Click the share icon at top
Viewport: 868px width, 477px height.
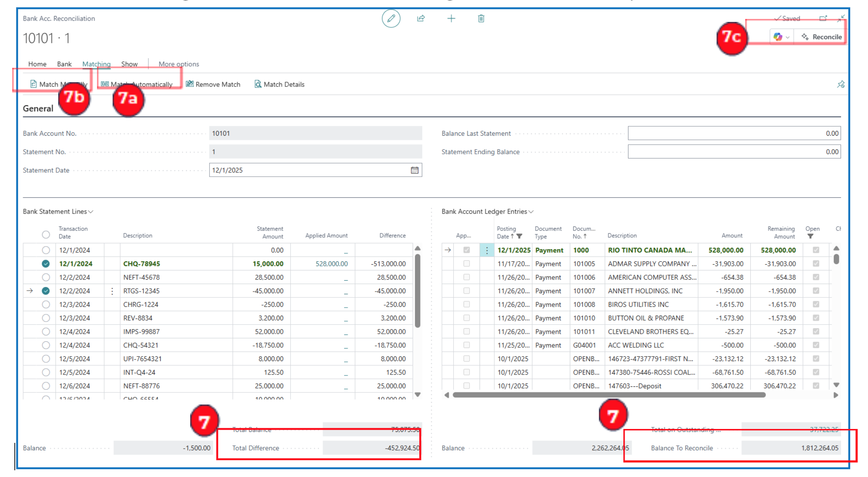(421, 19)
